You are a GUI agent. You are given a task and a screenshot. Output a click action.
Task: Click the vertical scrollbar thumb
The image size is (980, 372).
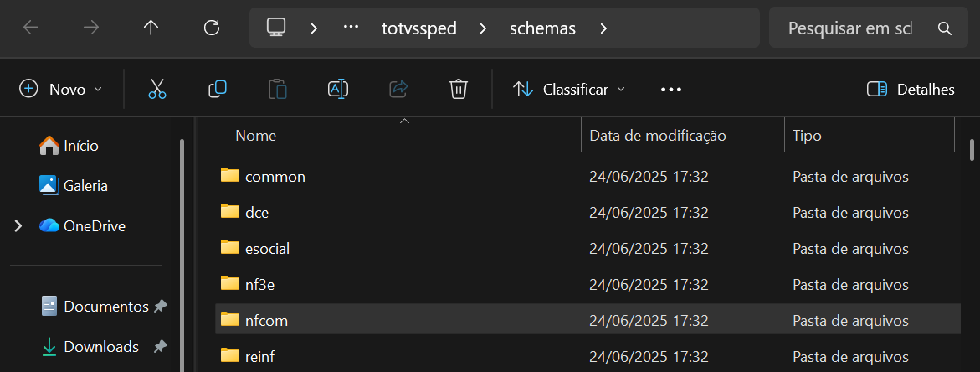tap(972, 148)
